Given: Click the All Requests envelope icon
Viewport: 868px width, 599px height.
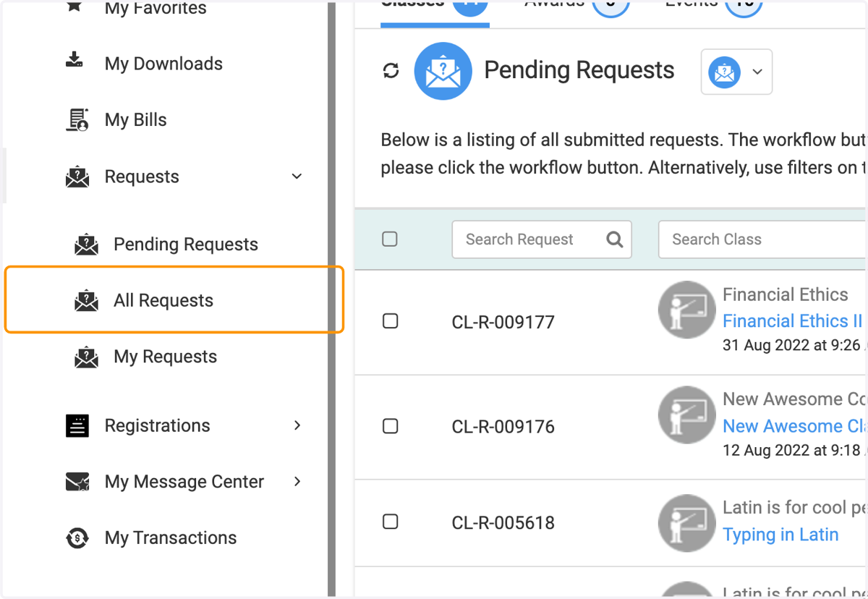Looking at the screenshot, I should (87, 300).
